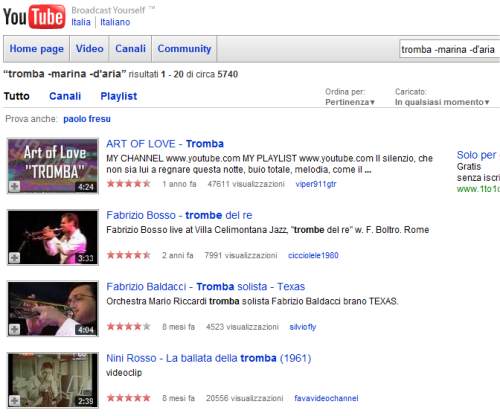The height and width of the screenshot is (416, 500).
Task: Click the 8 mesi fa date of Nini Rosso video
Action: tap(178, 398)
